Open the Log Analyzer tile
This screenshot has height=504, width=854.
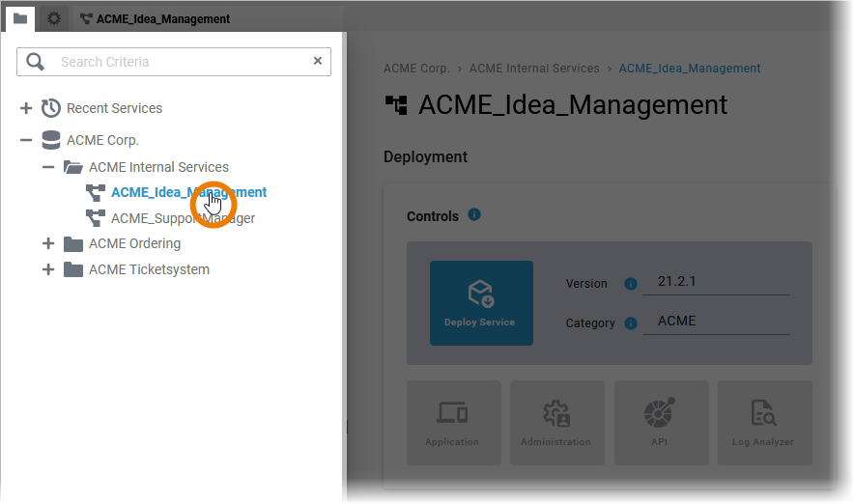763,423
